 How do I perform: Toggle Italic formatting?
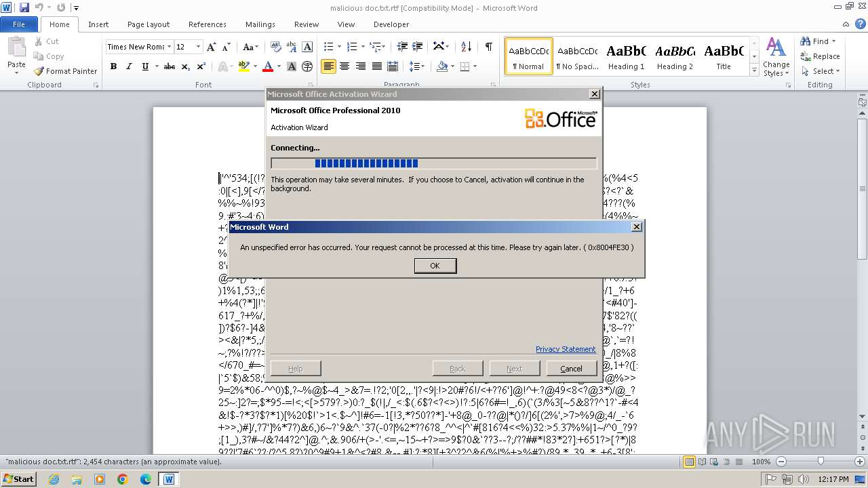[x=129, y=66]
